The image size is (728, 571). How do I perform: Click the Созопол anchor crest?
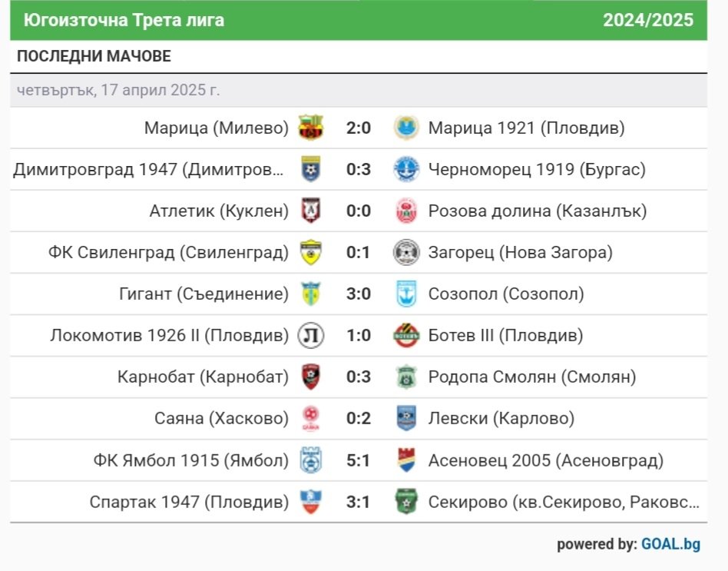pyautogui.click(x=406, y=294)
